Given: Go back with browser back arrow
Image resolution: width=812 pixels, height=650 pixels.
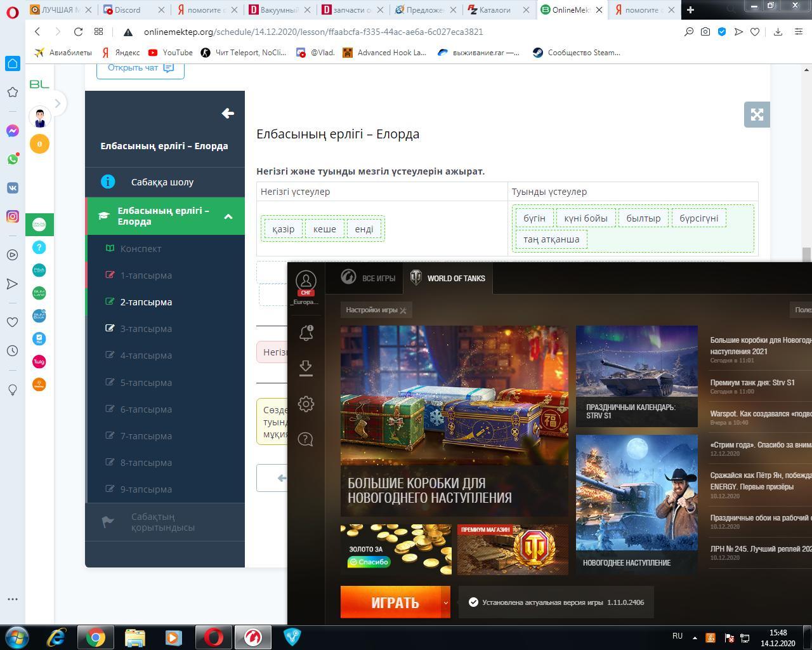Looking at the screenshot, I should point(37,32).
